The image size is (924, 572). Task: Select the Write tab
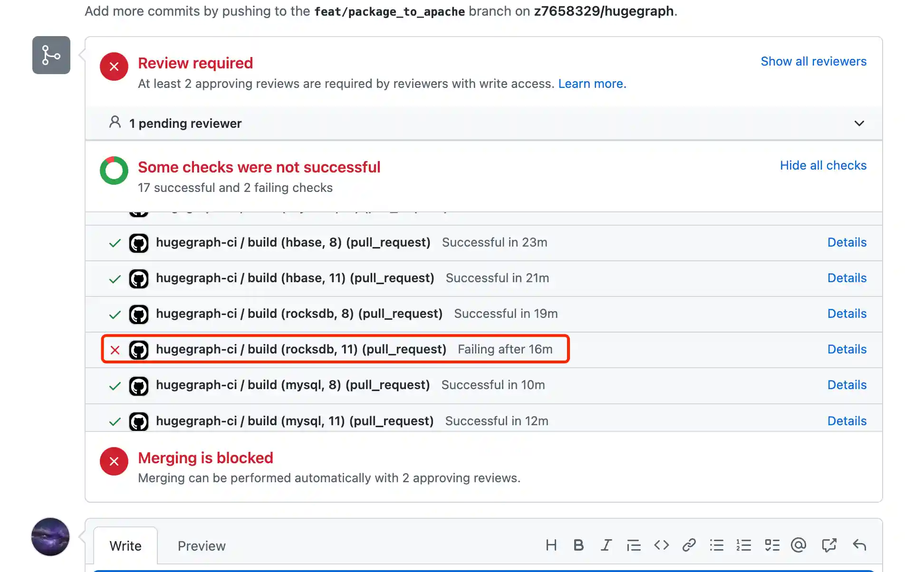tap(125, 546)
